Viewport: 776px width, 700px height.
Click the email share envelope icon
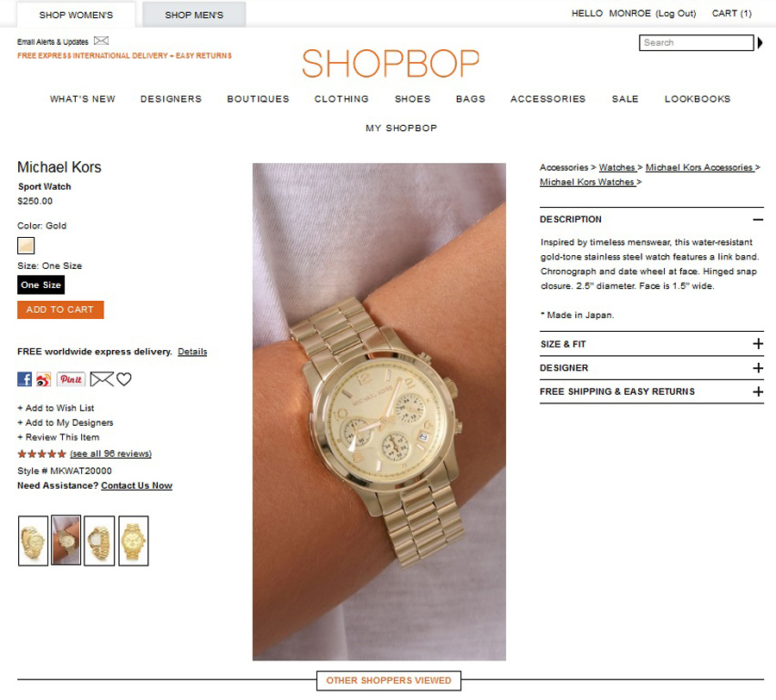(102, 379)
